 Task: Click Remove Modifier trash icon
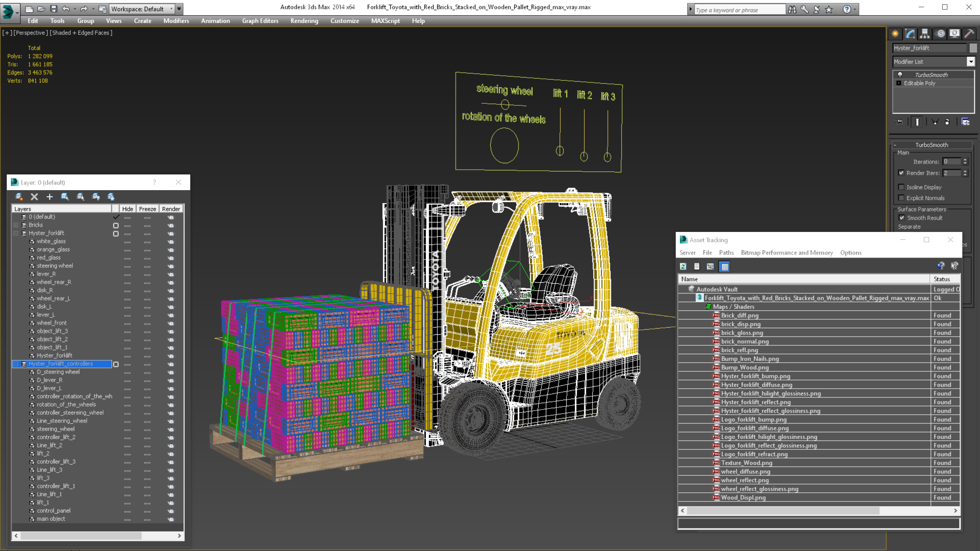[948, 122]
